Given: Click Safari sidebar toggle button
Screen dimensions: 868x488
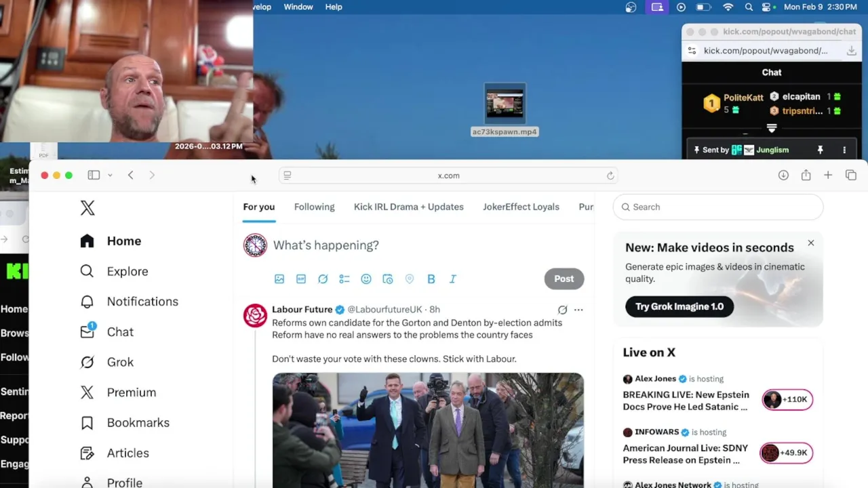Looking at the screenshot, I should pos(94,176).
